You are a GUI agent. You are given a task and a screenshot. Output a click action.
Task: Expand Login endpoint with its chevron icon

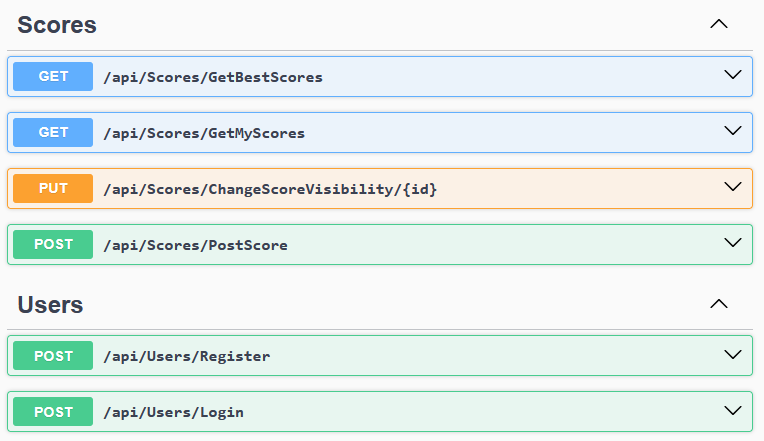click(x=731, y=411)
